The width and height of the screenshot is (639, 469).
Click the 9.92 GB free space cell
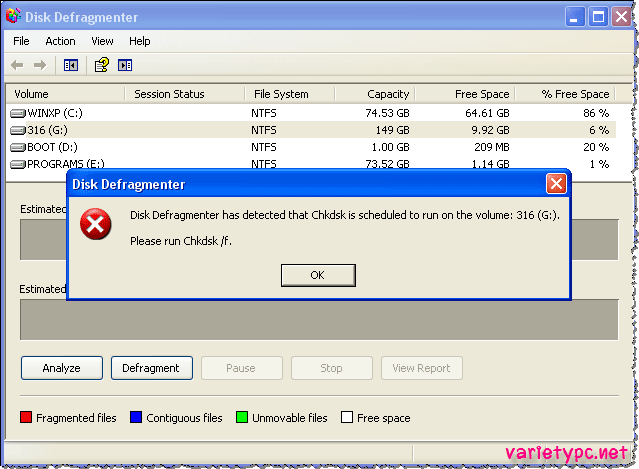coord(490,130)
